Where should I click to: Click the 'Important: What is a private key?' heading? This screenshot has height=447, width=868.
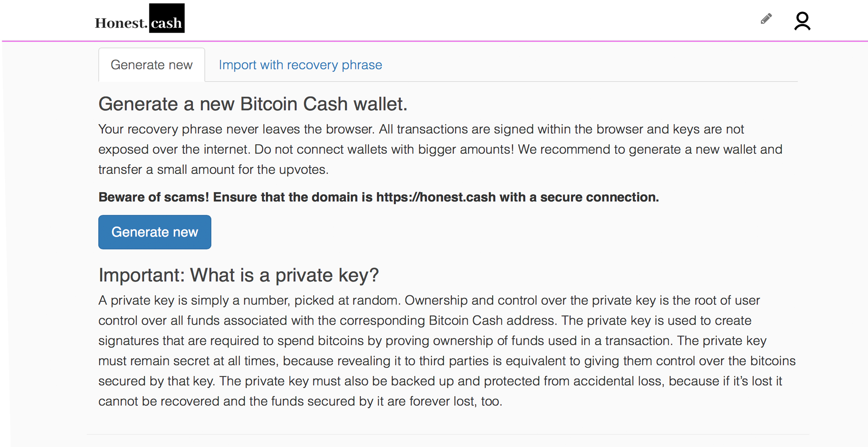pos(239,275)
